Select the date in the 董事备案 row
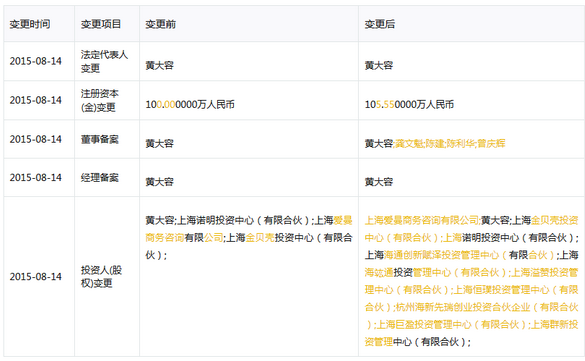This screenshot has width=585, height=361. click(x=35, y=139)
